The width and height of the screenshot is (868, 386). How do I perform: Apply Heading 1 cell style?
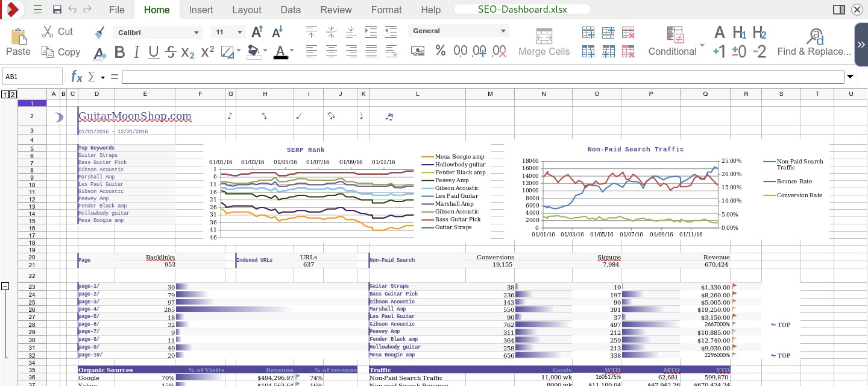click(739, 33)
